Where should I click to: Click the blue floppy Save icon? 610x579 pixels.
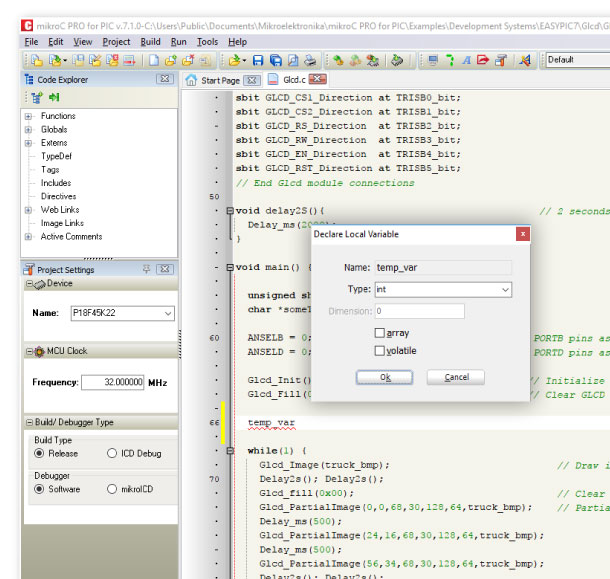(258, 60)
